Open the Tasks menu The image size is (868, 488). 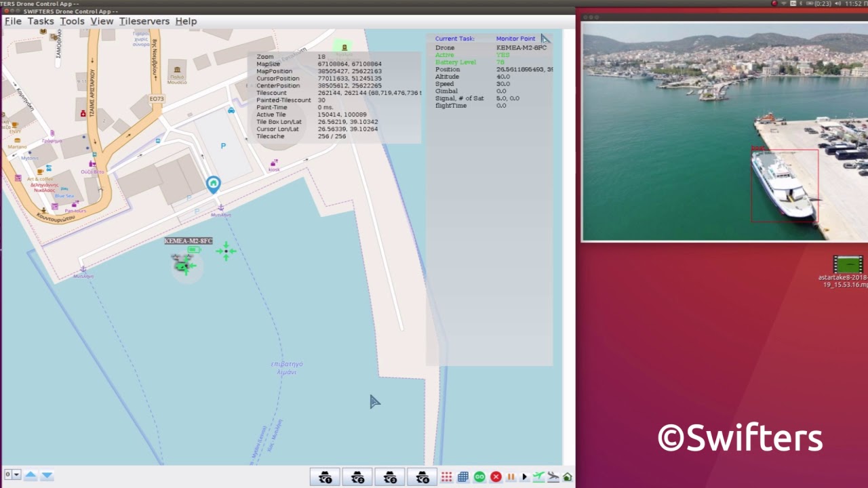coord(41,21)
